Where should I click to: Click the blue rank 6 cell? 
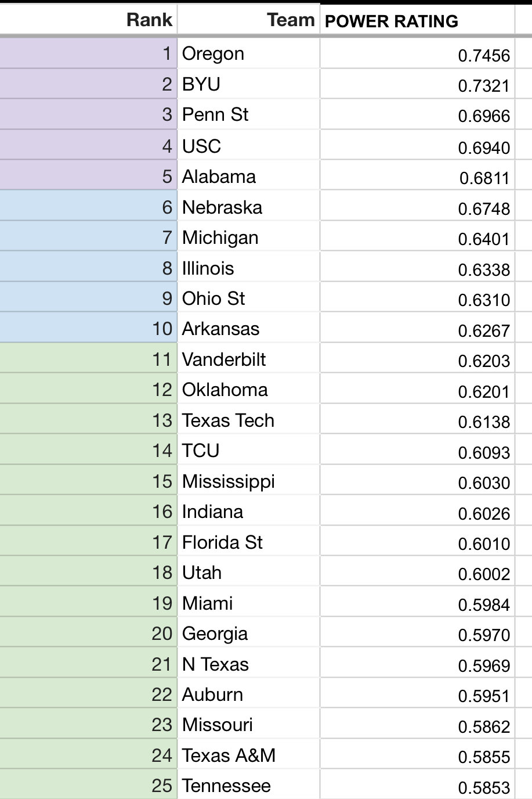88,206
